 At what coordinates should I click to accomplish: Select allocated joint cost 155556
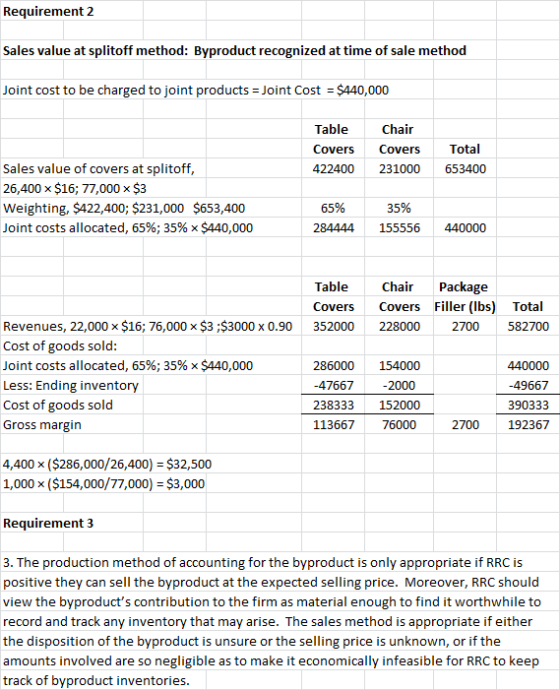tap(399, 228)
